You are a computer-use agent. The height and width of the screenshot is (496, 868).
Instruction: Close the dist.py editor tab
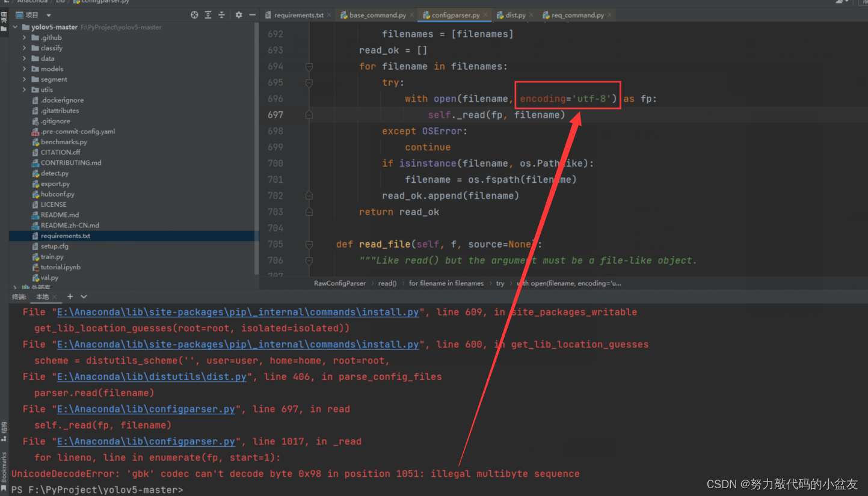pyautogui.click(x=532, y=15)
